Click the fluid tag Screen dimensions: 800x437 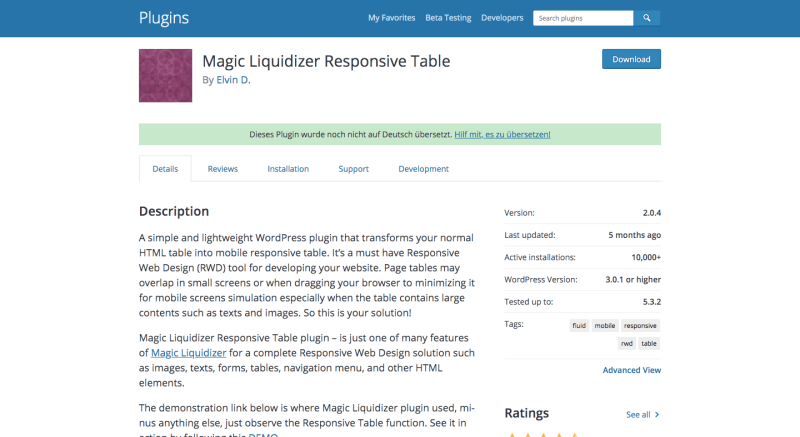point(579,326)
